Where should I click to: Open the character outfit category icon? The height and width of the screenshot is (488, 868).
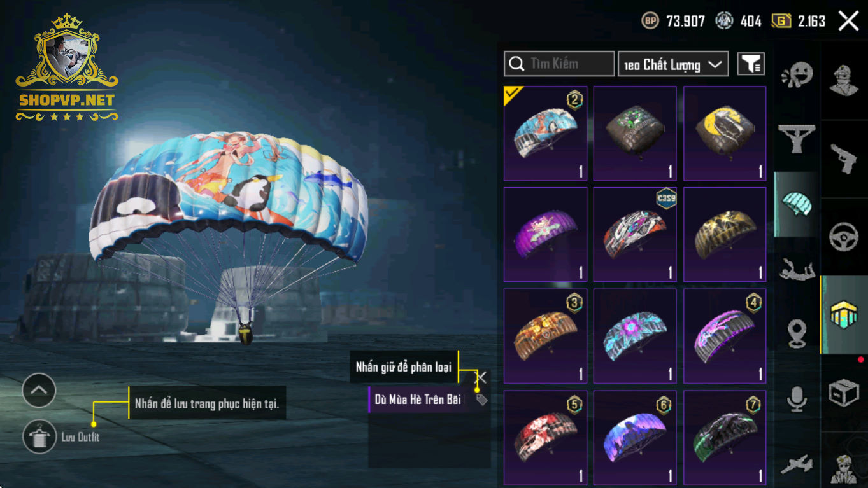click(844, 80)
